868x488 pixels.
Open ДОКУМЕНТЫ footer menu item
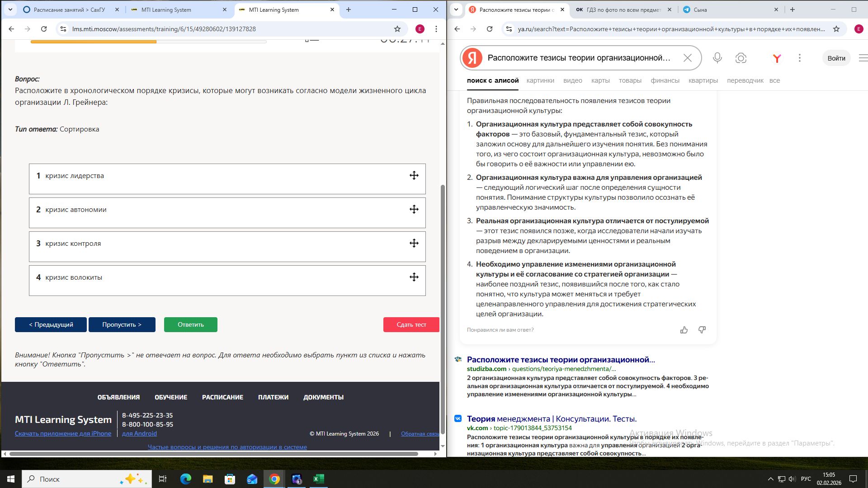(x=323, y=397)
